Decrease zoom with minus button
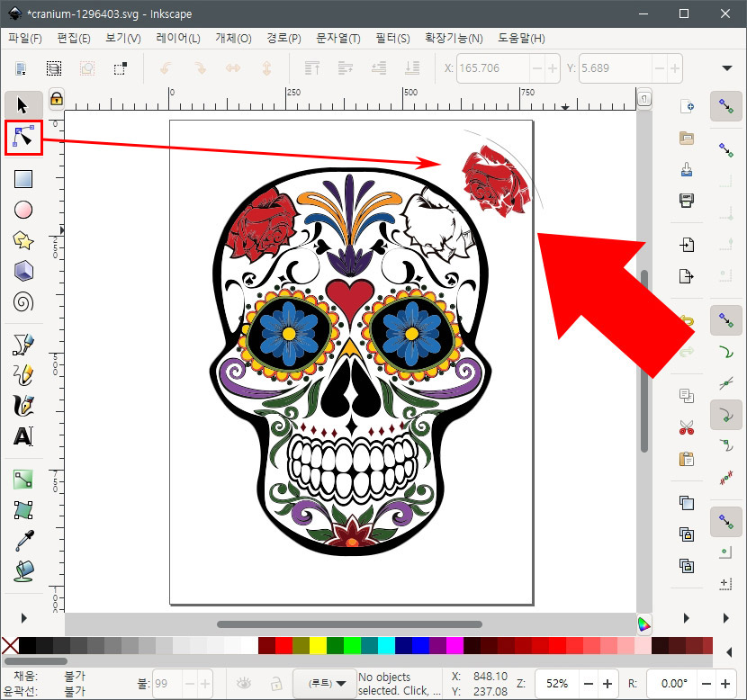This screenshot has height=700, width=747. coord(589,684)
